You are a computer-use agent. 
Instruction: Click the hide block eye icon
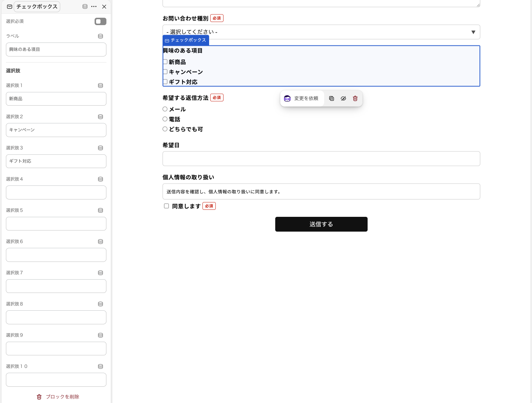pyautogui.click(x=343, y=99)
